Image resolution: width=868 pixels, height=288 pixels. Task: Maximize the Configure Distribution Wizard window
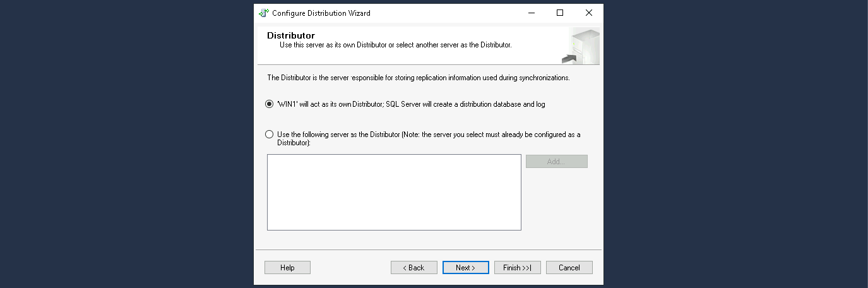click(560, 13)
